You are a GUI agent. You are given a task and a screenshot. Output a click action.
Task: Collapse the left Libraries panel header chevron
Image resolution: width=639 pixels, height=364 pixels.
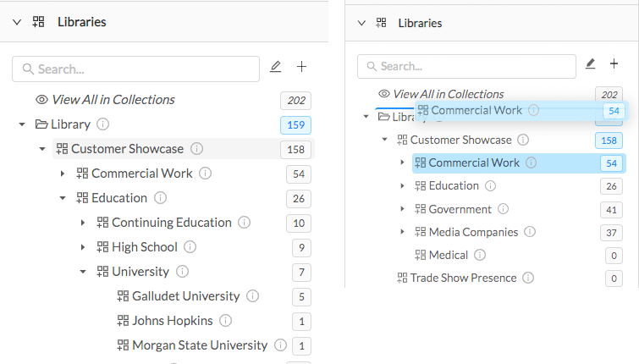point(16,22)
